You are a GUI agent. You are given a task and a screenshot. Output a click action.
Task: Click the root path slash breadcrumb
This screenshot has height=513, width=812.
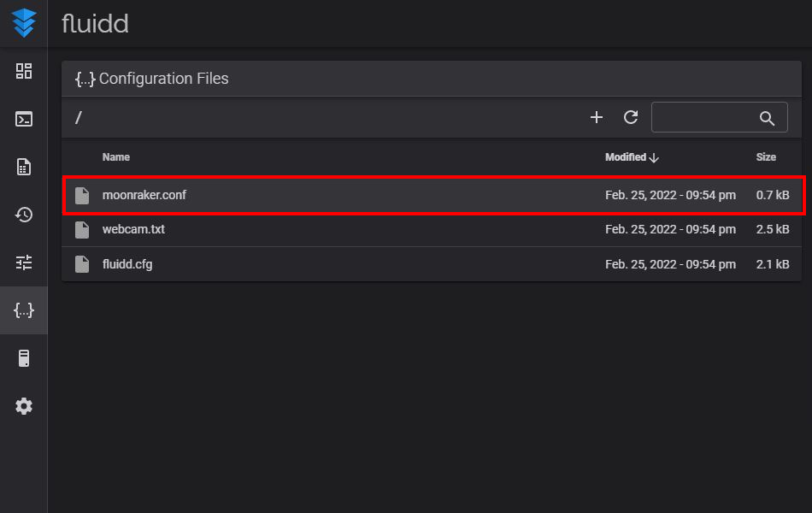click(78, 118)
